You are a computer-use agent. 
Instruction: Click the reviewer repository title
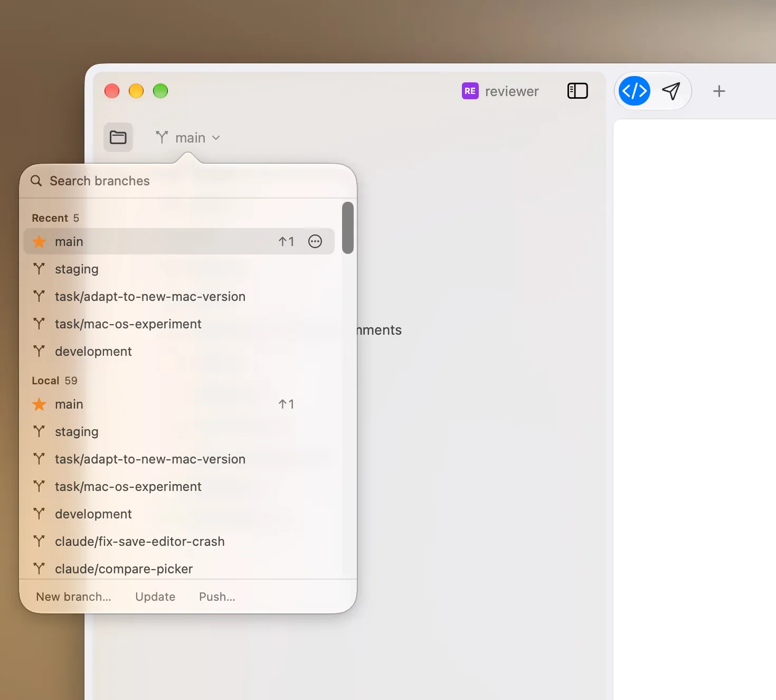click(512, 91)
